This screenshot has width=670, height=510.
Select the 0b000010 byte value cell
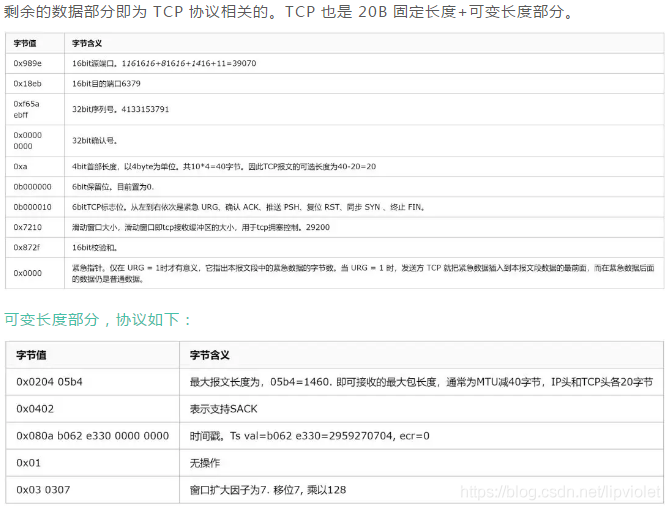(x=35, y=207)
